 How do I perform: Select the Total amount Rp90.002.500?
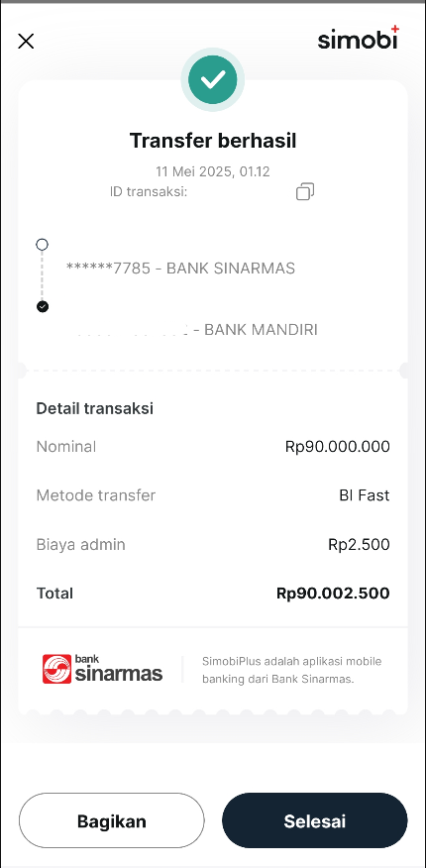[333, 594]
